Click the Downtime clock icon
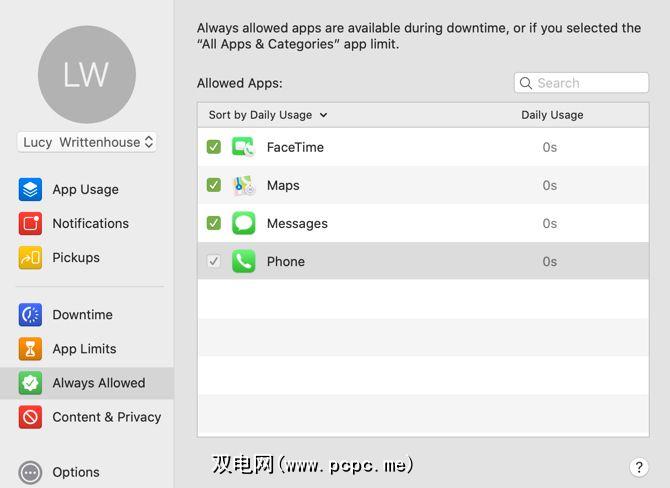670x488 pixels. click(30, 314)
